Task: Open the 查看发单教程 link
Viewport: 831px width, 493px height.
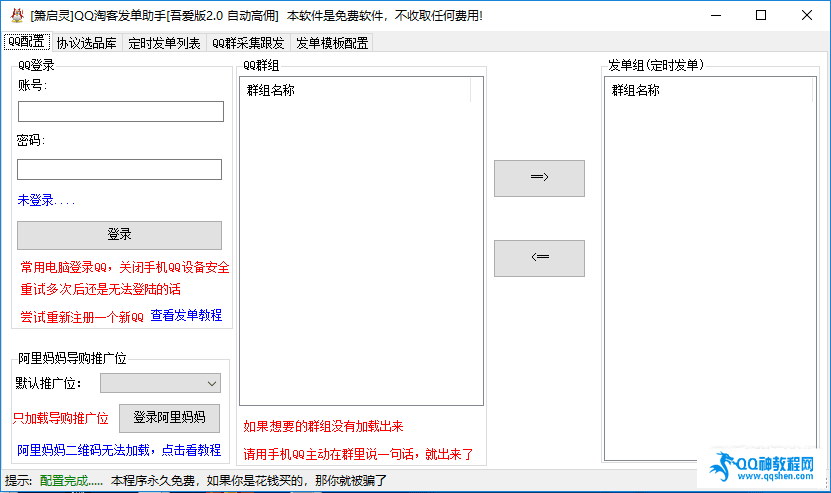Action: [x=186, y=315]
